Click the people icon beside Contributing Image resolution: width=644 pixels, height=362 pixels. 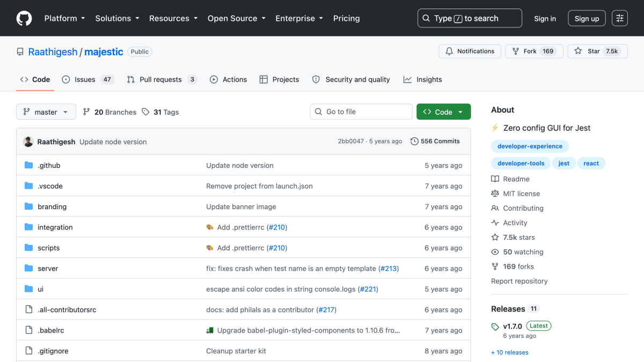pos(495,208)
